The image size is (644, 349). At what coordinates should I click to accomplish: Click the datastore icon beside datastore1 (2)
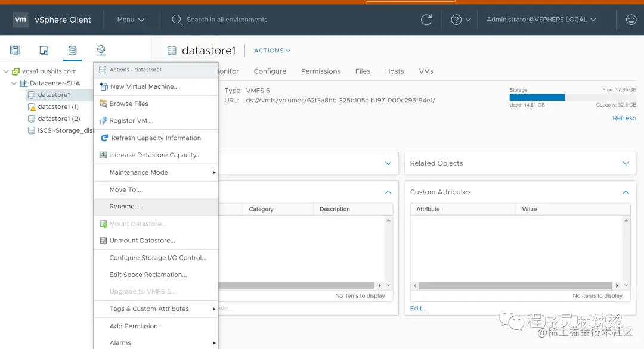point(31,119)
